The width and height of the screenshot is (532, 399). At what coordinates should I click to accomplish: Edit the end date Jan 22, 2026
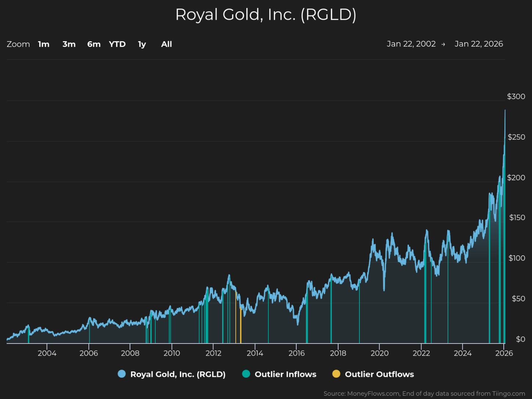[x=479, y=44]
